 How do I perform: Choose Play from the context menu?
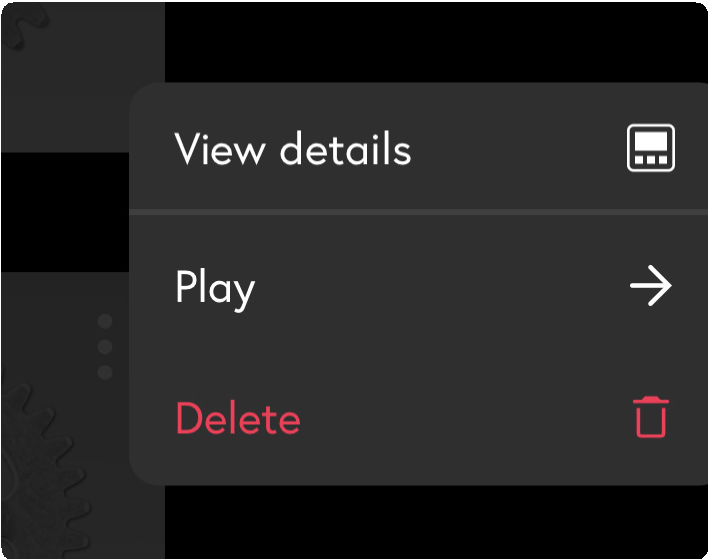[x=419, y=286]
